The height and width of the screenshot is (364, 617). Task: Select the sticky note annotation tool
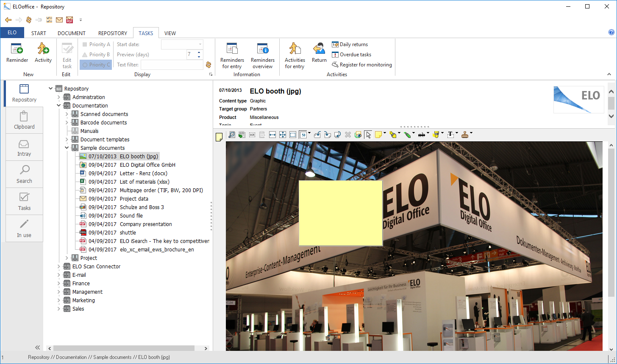(378, 135)
